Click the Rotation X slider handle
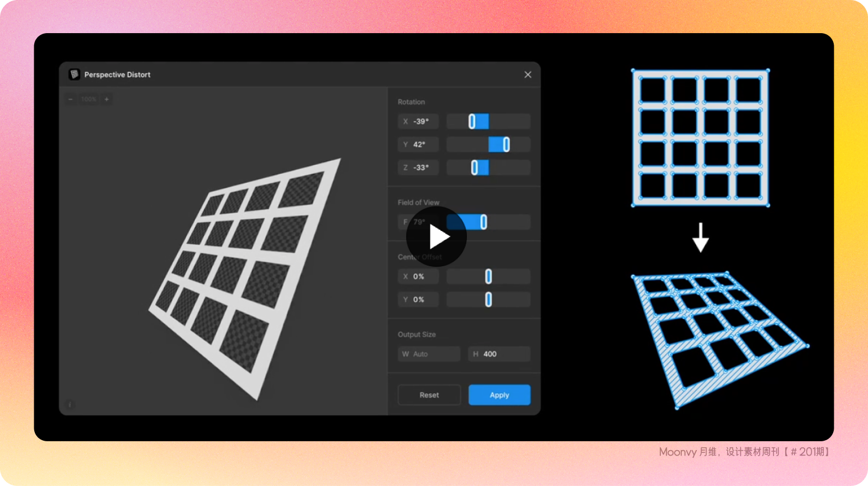868x486 pixels. pos(472,121)
